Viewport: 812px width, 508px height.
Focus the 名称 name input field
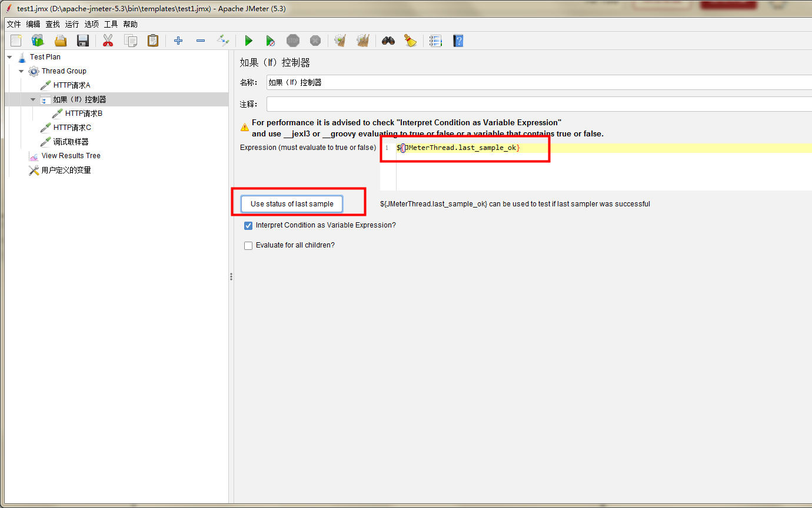click(538, 83)
